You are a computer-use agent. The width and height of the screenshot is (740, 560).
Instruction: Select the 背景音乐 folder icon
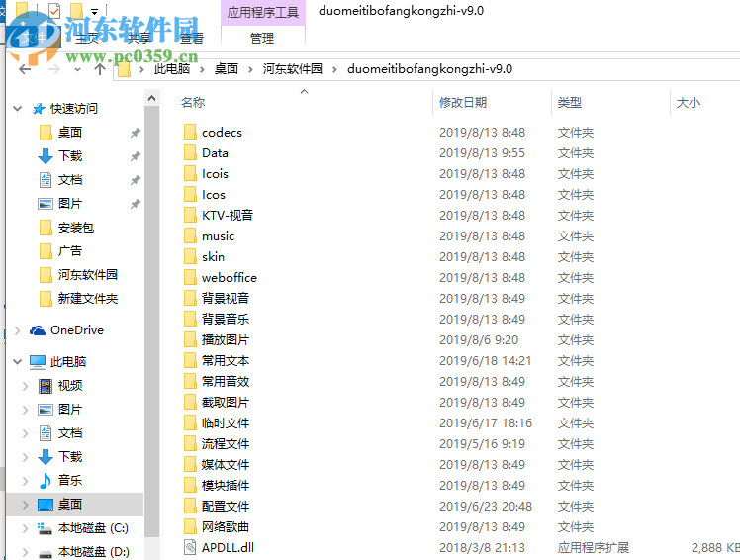[x=190, y=319]
